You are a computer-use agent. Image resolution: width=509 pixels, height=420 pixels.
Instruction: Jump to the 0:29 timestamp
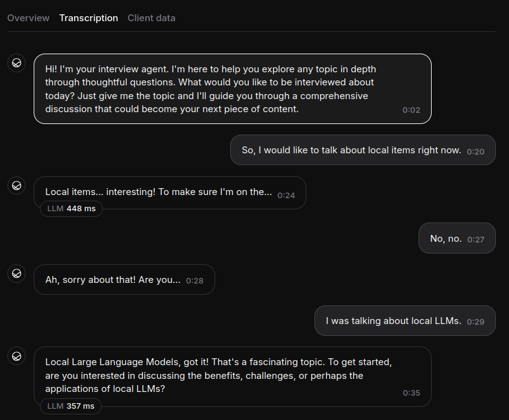pyautogui.click(x=475, y=322)
